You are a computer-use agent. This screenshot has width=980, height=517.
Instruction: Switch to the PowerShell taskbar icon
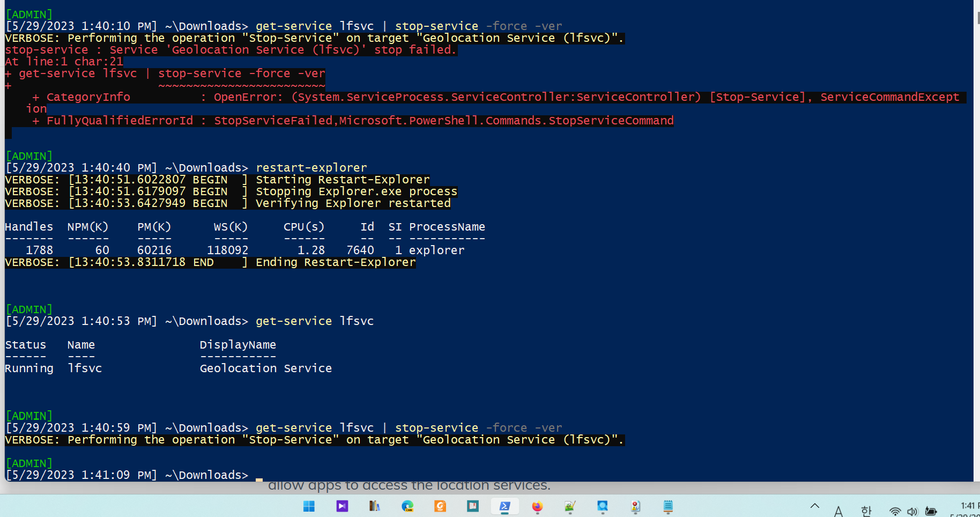[x=505, y=506]
